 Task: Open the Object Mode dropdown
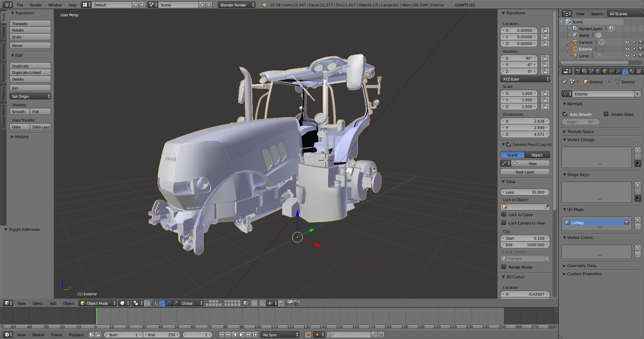coord(97,303)
